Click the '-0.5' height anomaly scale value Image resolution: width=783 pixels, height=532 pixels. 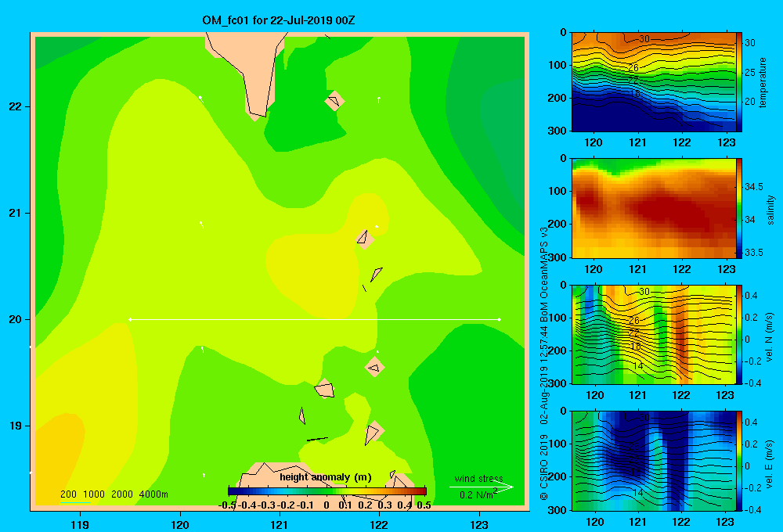227,505
